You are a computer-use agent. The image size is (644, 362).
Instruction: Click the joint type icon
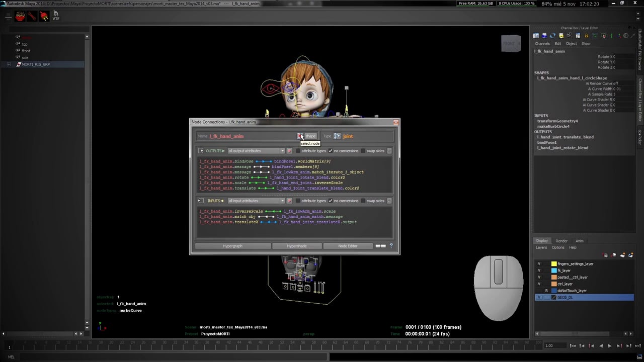pos(337,136)
